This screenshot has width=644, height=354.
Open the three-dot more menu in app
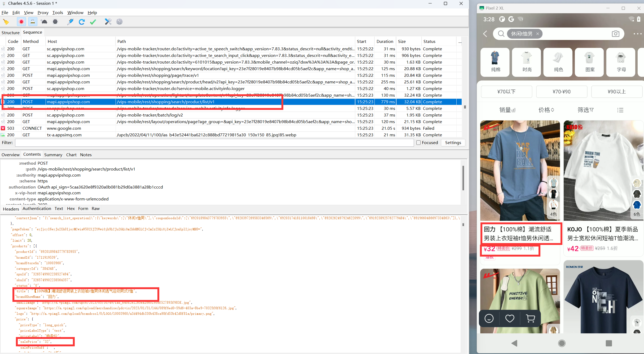(x=637, y=34)
